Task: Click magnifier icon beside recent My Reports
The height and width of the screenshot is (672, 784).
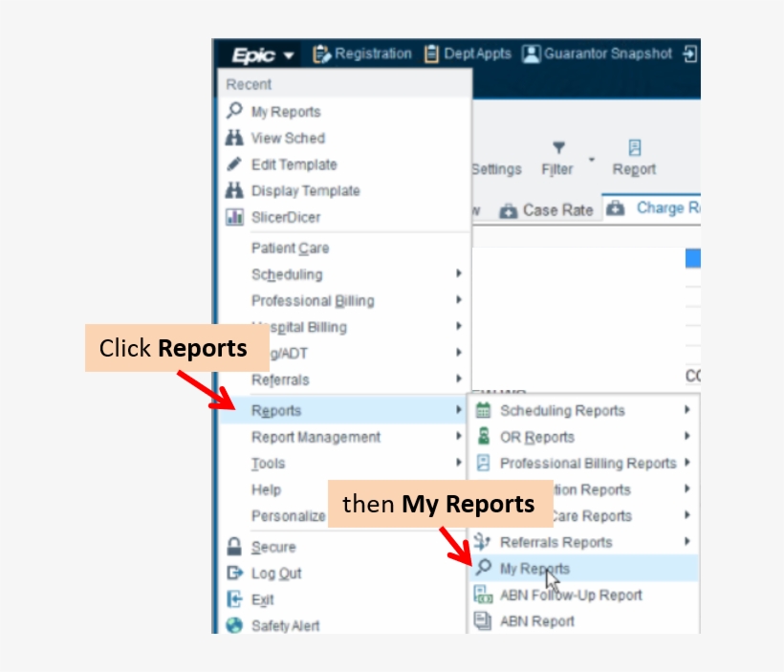Action: [x=234, y=111]
